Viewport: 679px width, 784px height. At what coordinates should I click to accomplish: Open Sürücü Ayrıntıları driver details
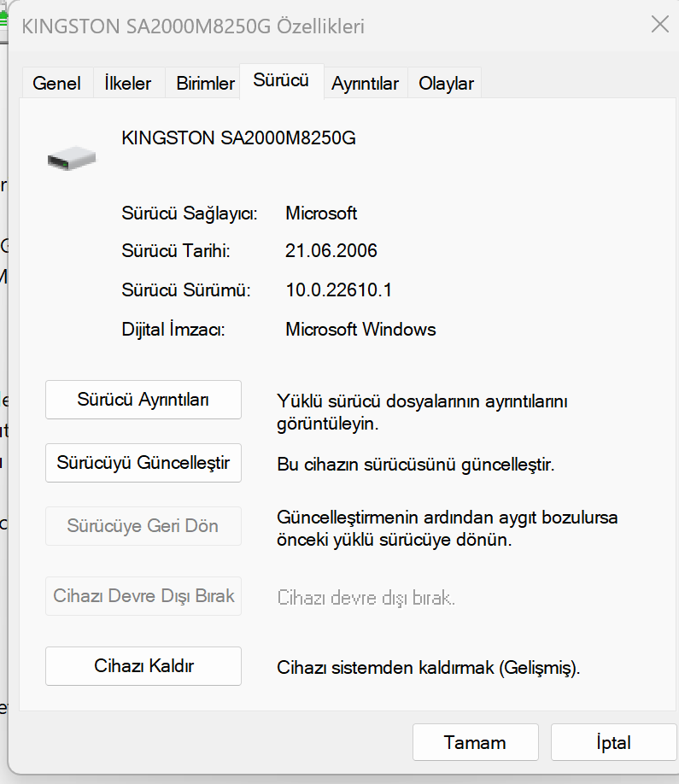143,400
